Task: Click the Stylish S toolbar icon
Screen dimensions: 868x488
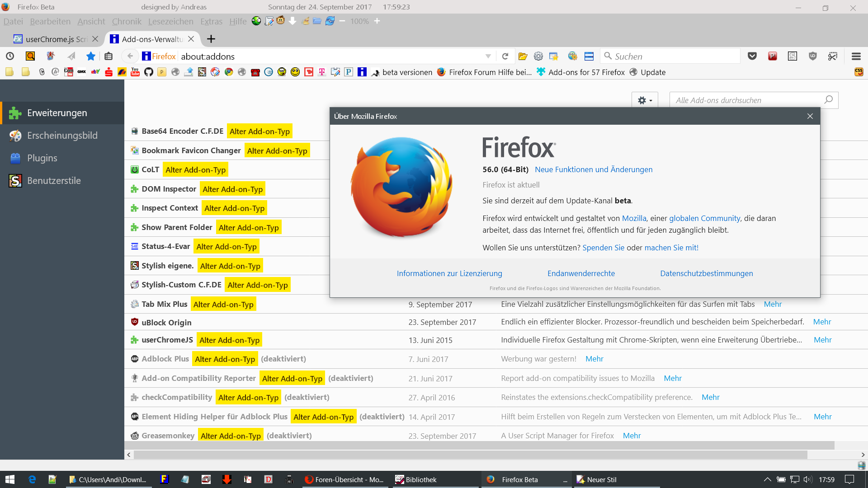Action: tap(793, 56)
